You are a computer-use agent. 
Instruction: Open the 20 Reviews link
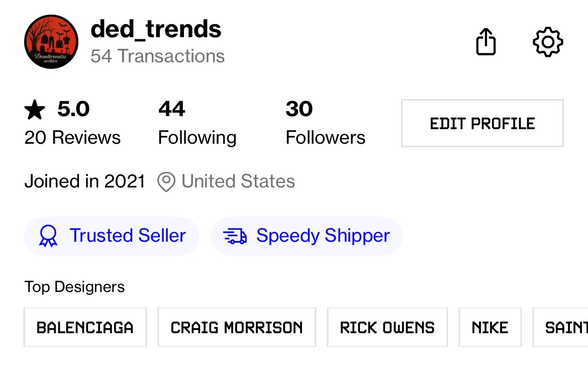[x=72, y=137]
